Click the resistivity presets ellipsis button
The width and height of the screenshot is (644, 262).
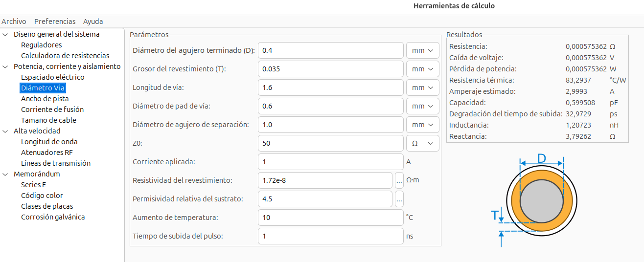399,180
